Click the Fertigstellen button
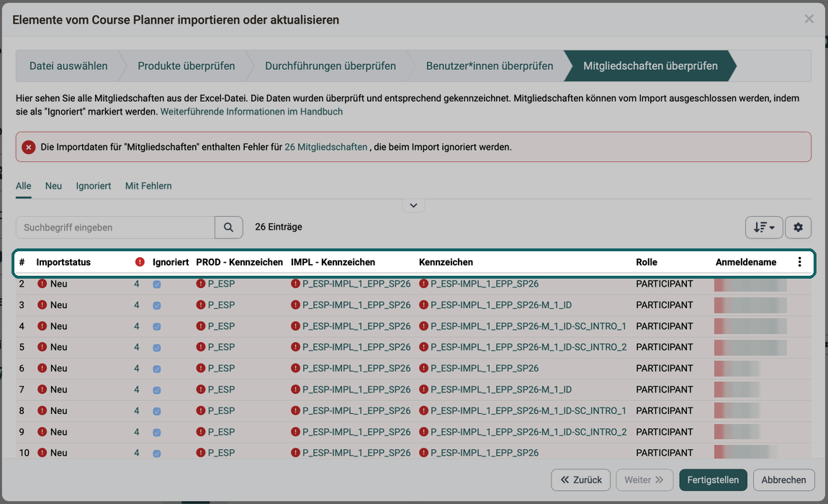828x504 pixels. pyautogui.click(x=713, y=480)
